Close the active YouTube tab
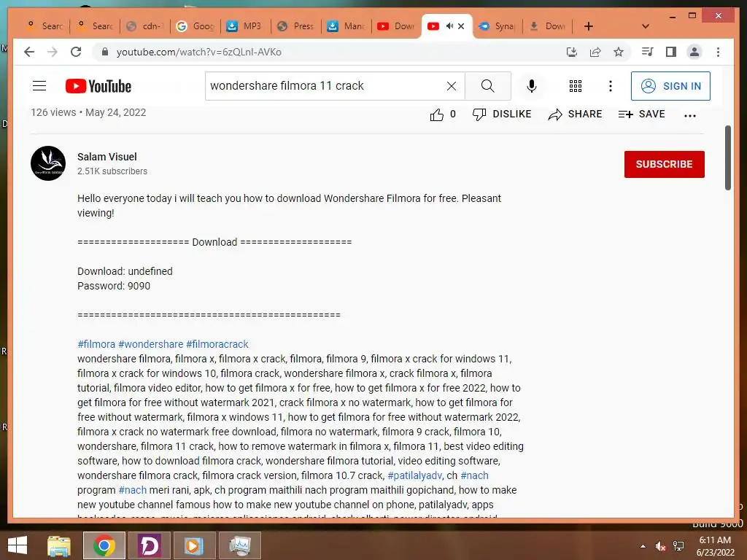The width and height of the screenshot is (747, 560). 461,26
